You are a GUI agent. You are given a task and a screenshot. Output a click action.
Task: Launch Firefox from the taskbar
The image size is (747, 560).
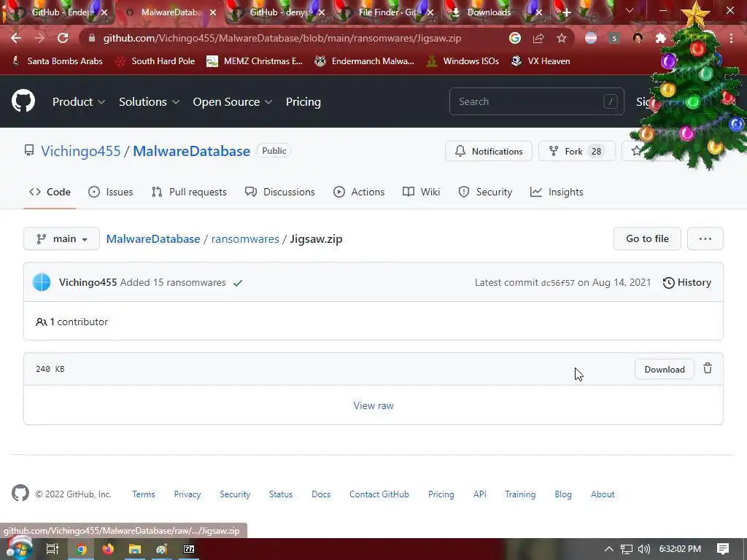tap(108, 549)
